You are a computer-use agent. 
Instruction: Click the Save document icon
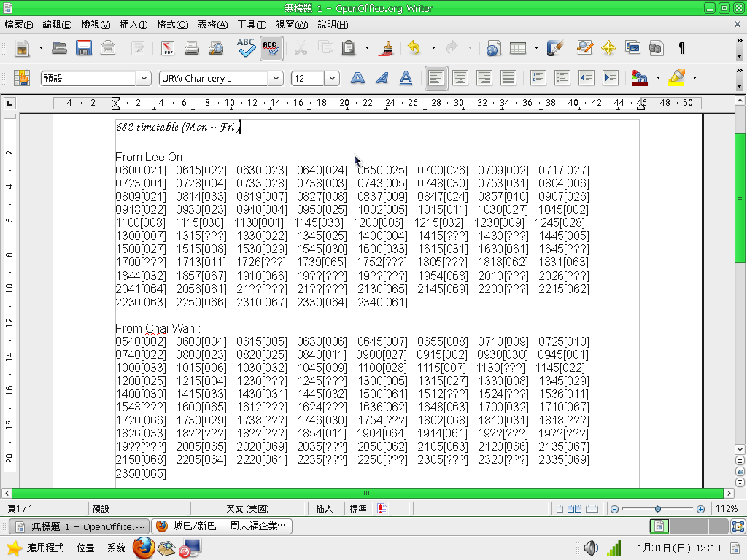click(84, 49)
